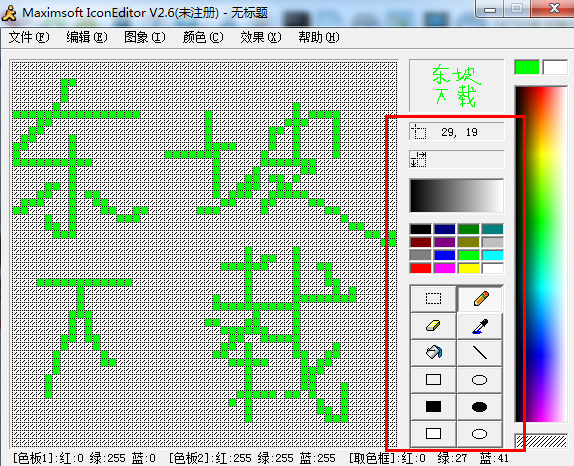Pick the teal palette swatch
The width and height of the screenshot is (574, 466).
click(493, 229)
